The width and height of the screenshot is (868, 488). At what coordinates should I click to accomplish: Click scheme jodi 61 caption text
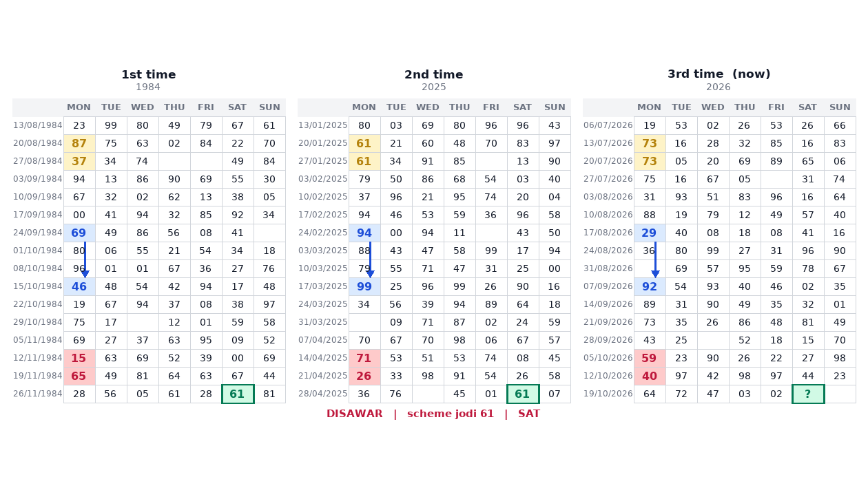click(451, 414)
